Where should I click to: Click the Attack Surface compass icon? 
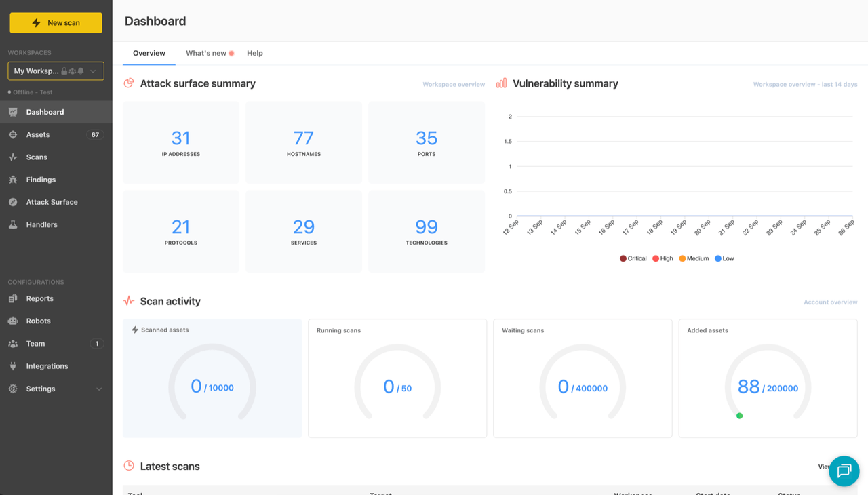[x=13, y=202]
